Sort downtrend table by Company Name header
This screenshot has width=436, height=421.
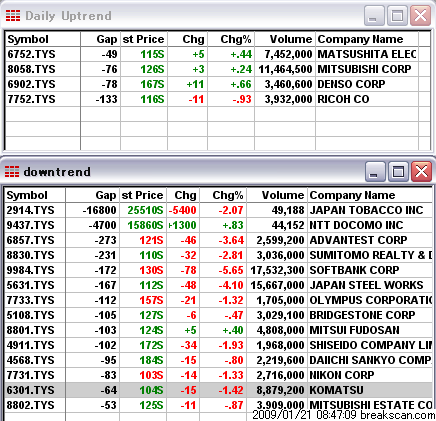(370, 195)
